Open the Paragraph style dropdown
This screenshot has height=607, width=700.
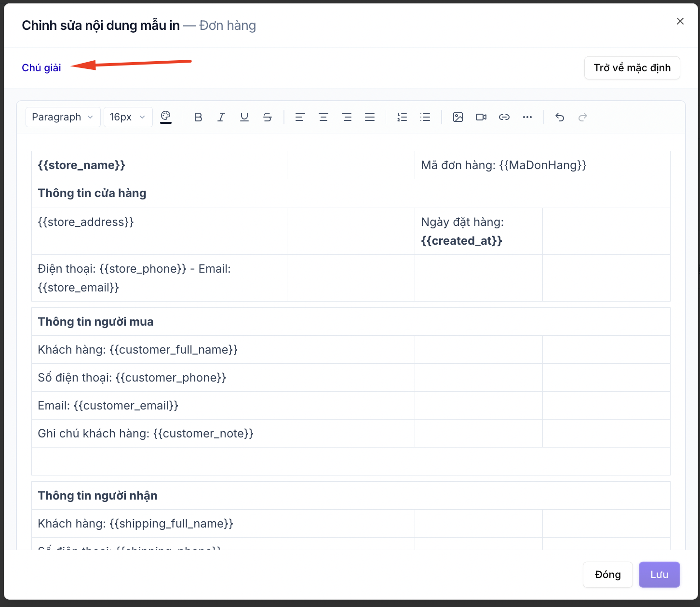pyautogui.click(x=63, y=117)
